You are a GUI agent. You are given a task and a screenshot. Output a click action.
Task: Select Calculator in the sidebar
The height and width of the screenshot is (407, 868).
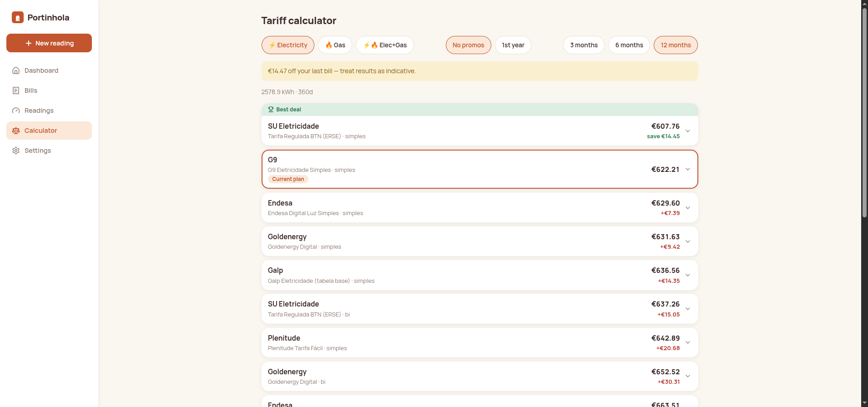pyautogui.click(x=49, y=131)
